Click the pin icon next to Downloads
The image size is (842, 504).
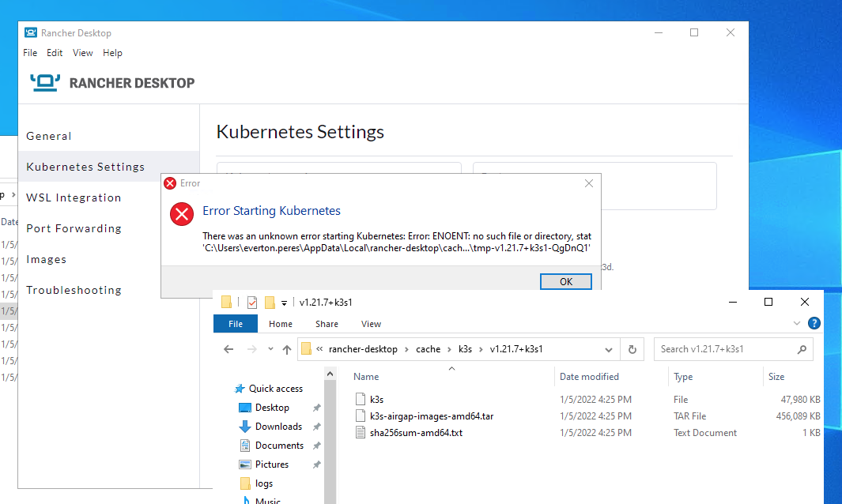(x=317, y=427)
